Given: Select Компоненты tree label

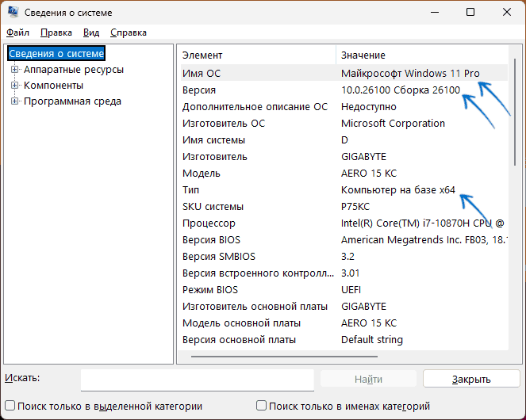Looking at the screenshot, I should 53,85.
